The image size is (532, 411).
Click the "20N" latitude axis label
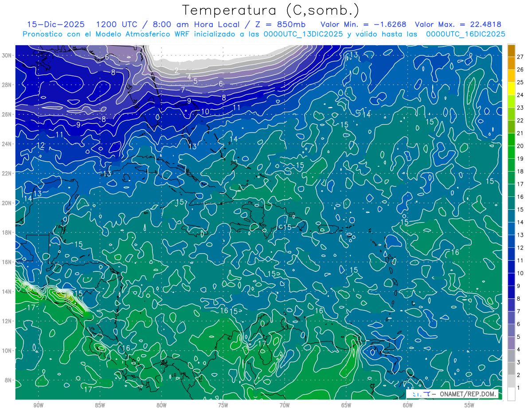8,203
